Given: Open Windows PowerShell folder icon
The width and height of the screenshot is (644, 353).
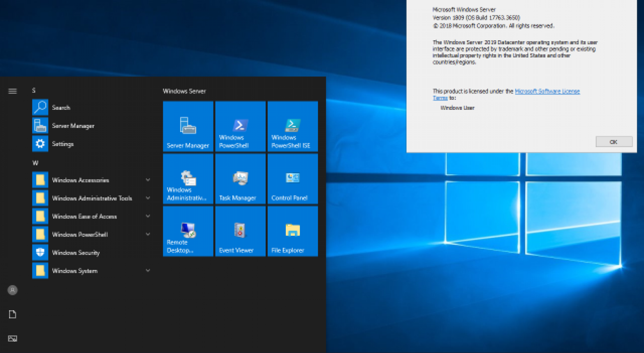Looking at the screenshot, I should click(40, 234).
